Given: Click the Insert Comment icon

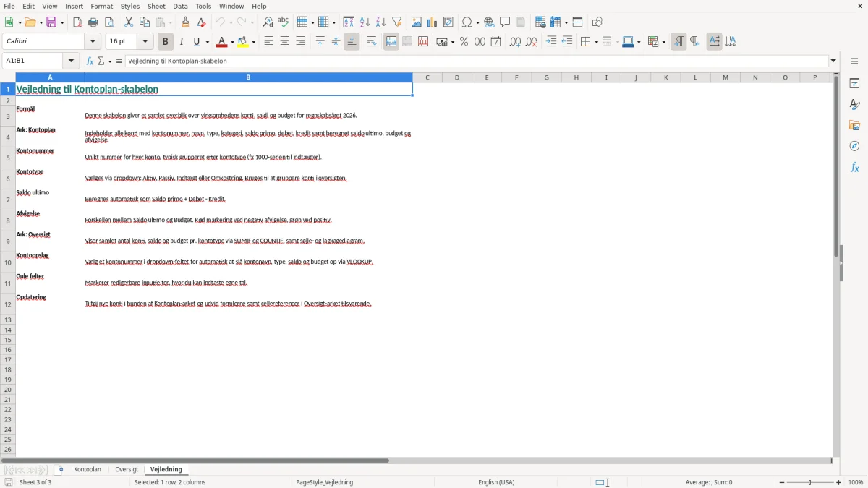Looking at the screenshot, I should tap(505, 22).
